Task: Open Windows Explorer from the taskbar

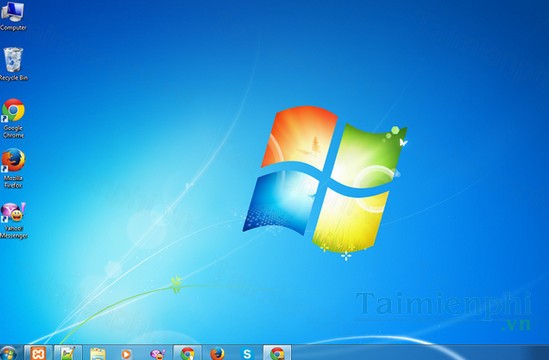Action: pyautogui.click(x=98, y=353)
